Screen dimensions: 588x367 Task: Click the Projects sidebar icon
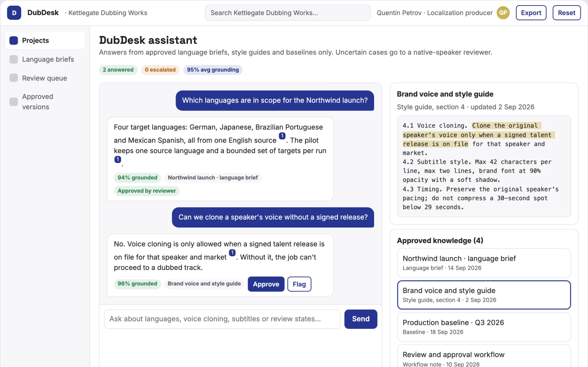click(14, 40)
